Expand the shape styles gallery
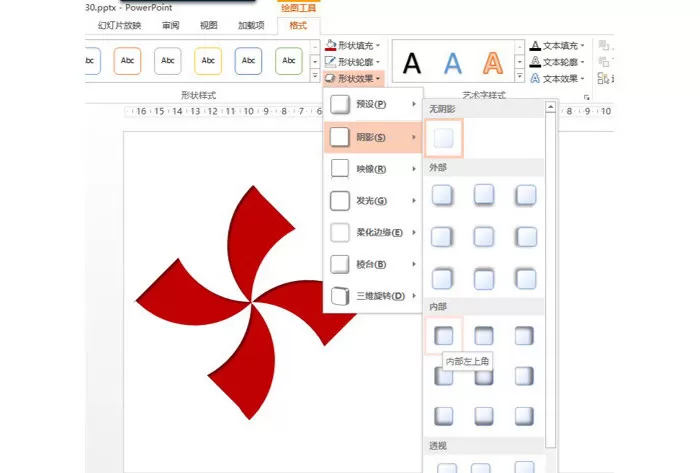 [x=315, y=76]
